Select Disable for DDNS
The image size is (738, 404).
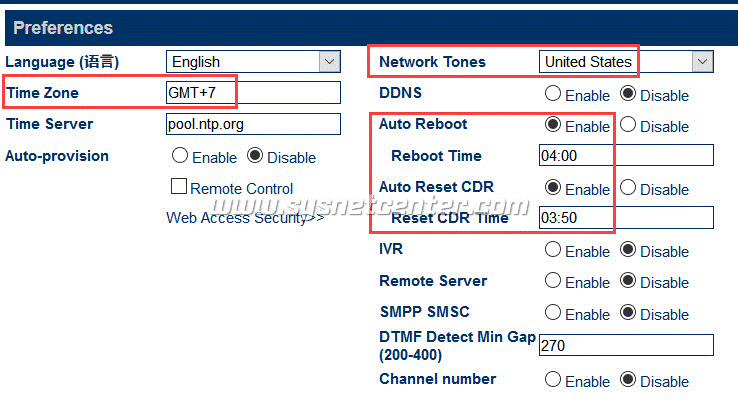(x=628, y=93)
